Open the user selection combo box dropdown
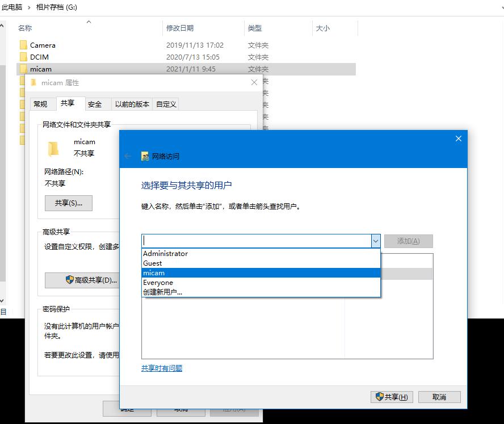504x424 pixels. pyautogui.click(x=376, y=241)
